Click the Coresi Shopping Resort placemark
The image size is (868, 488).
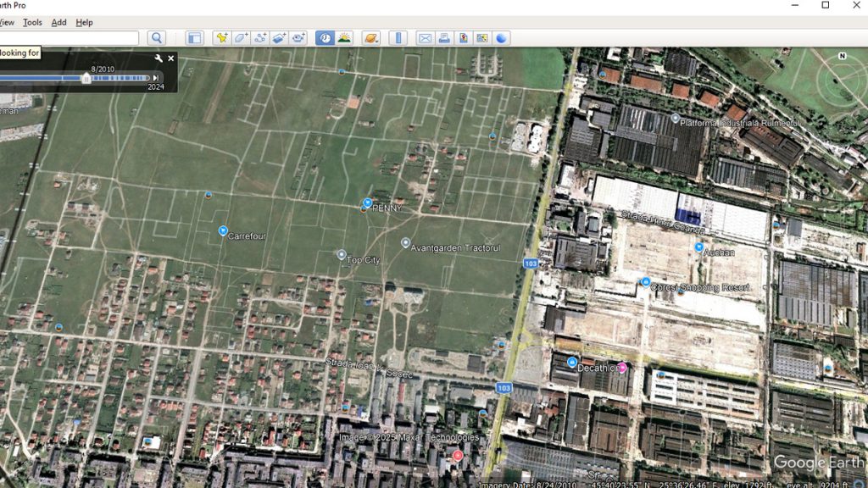point(645,282)
